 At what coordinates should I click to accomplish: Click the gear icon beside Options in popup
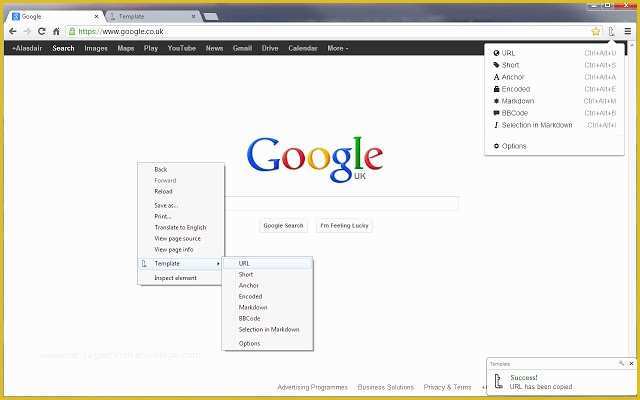click(496, 146)
